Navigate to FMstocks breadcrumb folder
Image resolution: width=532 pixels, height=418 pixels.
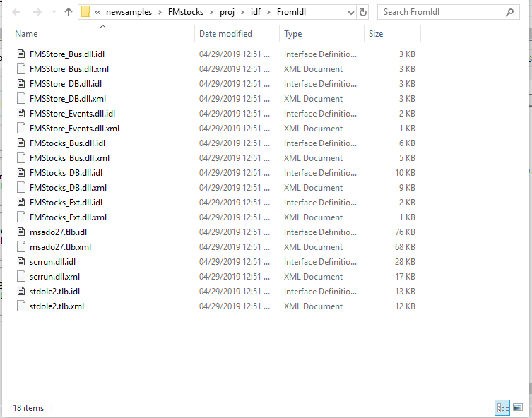point(183,12)
